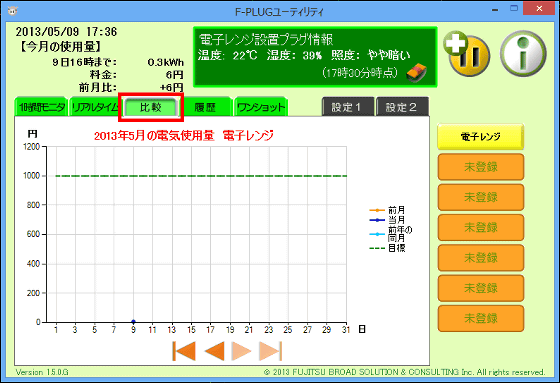The height and width of the screenshot is (383, 560).
Task: Go to previous month arrow
Action: (215, 351)
